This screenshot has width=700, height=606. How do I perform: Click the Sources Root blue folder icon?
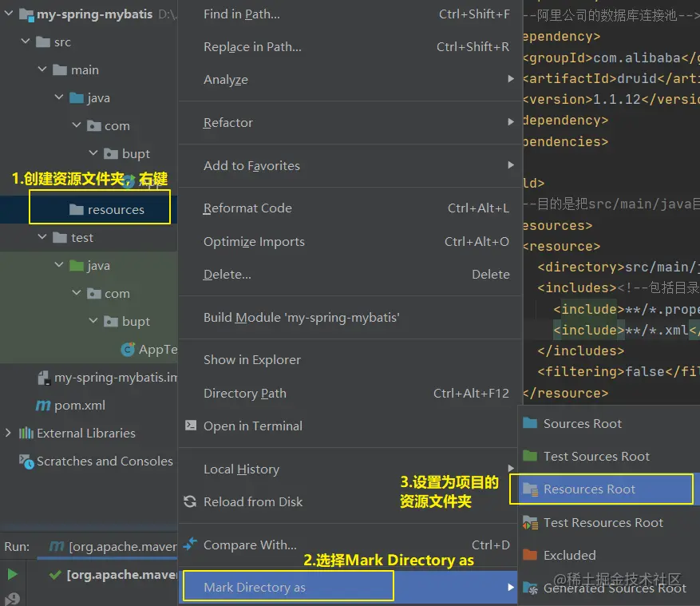click(530, 423)
